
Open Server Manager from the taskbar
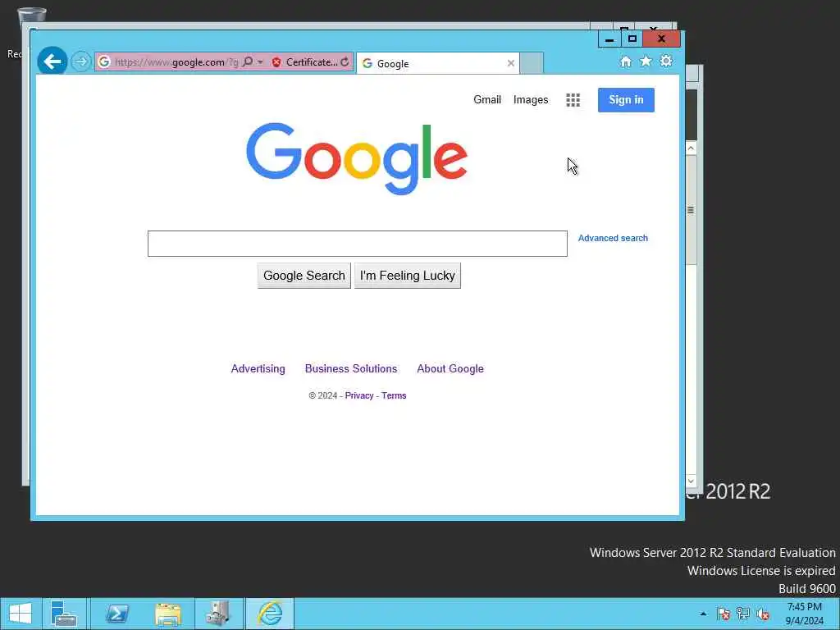tap(64, 614)
